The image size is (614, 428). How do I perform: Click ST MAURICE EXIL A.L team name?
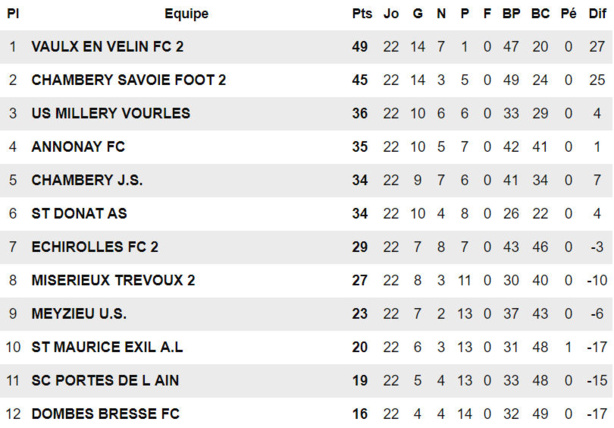[107, 347]
